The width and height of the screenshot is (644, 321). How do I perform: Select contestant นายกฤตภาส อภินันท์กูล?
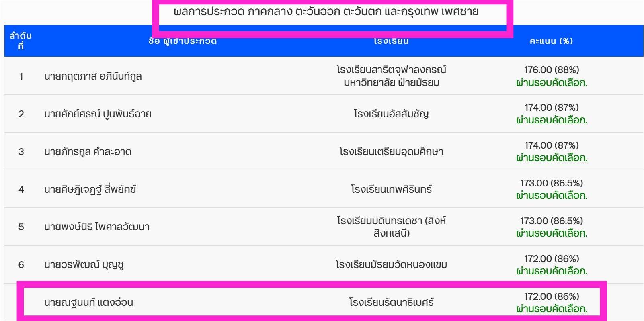[x=93, y=76]
